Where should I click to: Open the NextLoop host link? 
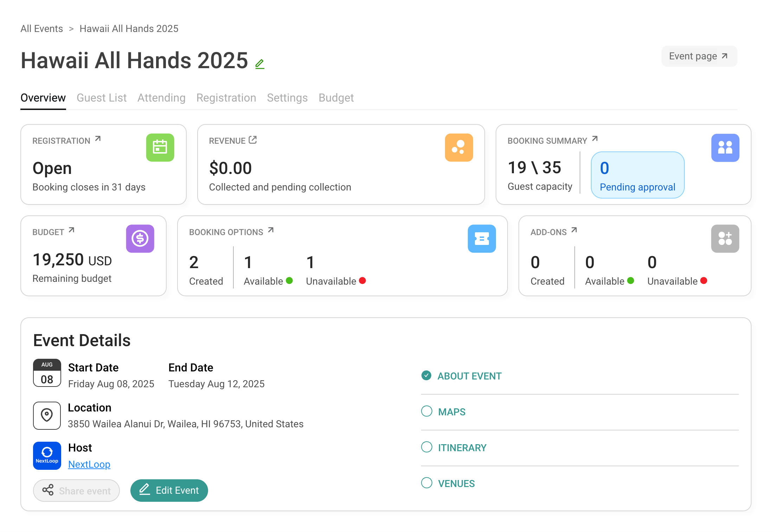click(89, 464)
